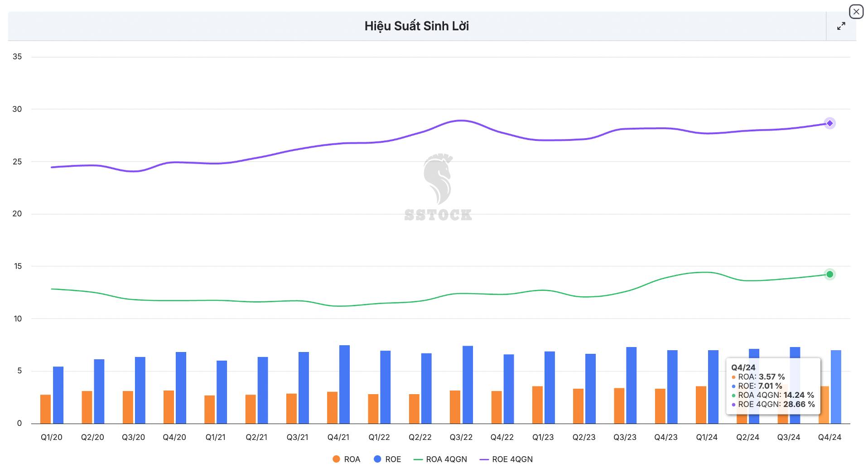Click the purple ROE 4QGN diamond marker
The image size is (868, 473).
pyautogui.click(x=829, y=123)
